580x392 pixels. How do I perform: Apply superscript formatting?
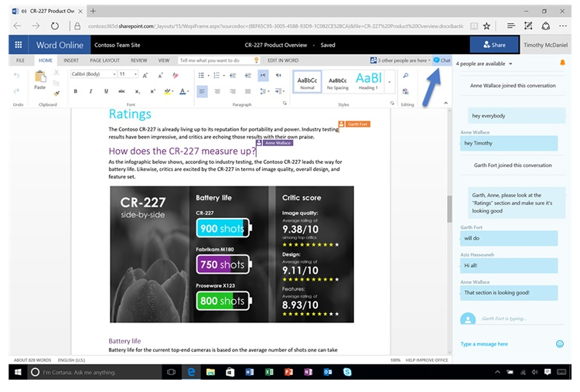[152, 91]
